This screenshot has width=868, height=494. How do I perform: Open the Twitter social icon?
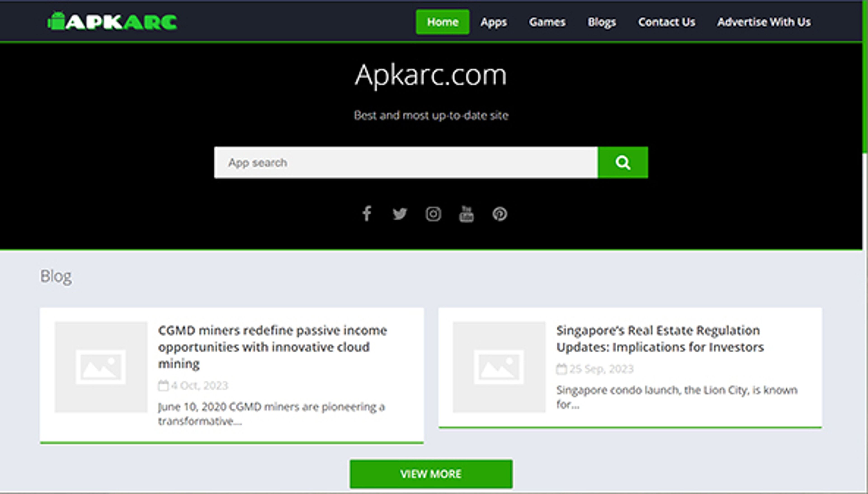tap(400, 214)
